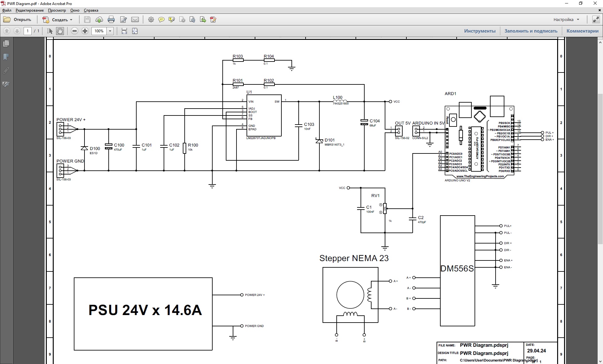Click the edit document pencil icon
603x364 pixels.
pos(123,19)
